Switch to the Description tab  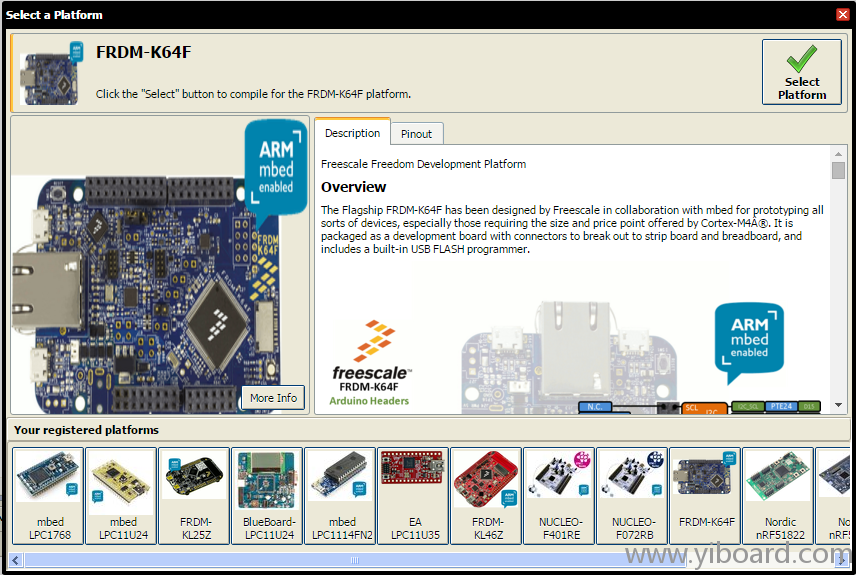[352, 133]
